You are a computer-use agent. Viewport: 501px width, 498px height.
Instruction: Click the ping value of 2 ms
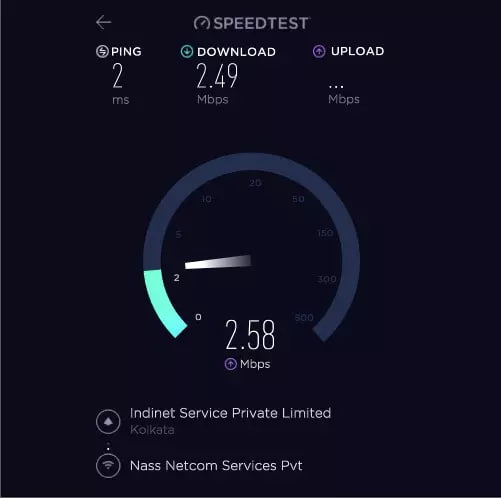[x=118, y=76]
